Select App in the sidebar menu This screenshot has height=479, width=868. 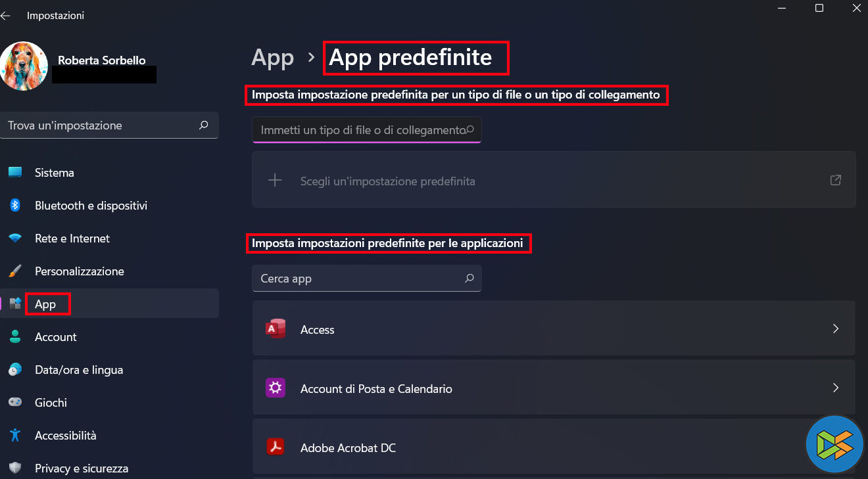click(x=45, y=304)
